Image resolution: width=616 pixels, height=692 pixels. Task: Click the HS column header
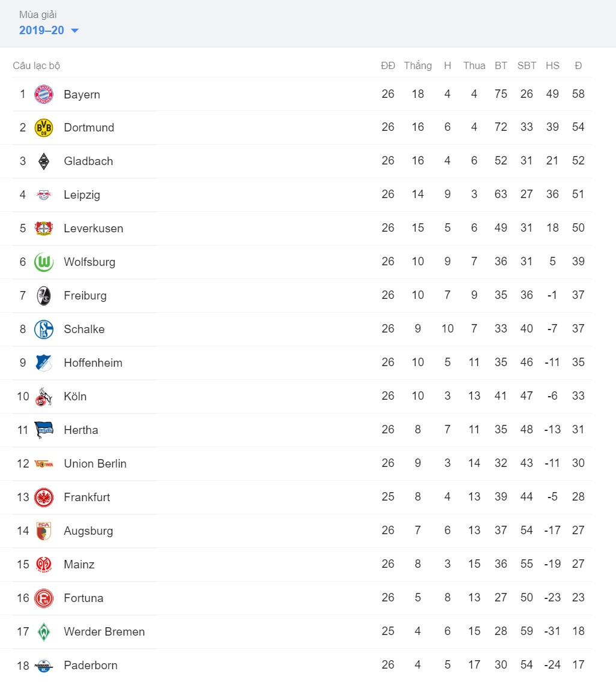[x=552, y=66]
